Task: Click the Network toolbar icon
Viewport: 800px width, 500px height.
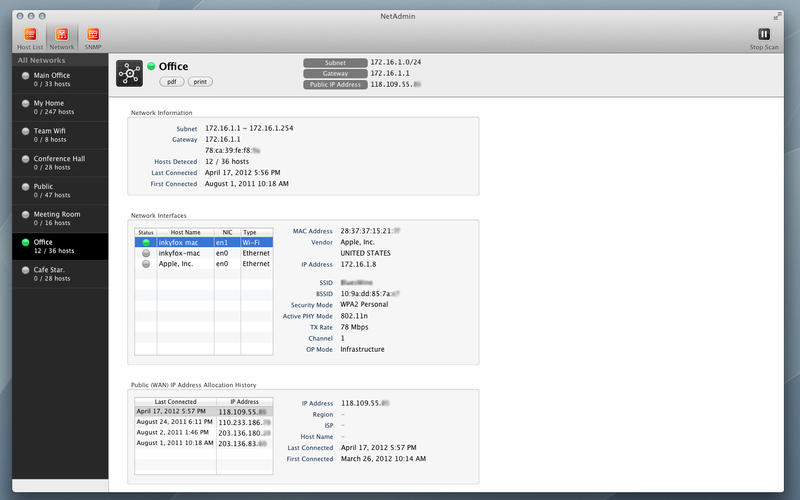Action: 61,38
